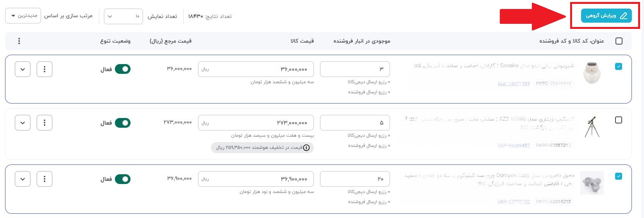
Task: Open the sort-by جدیدترین dropdown
Action: 23,16
